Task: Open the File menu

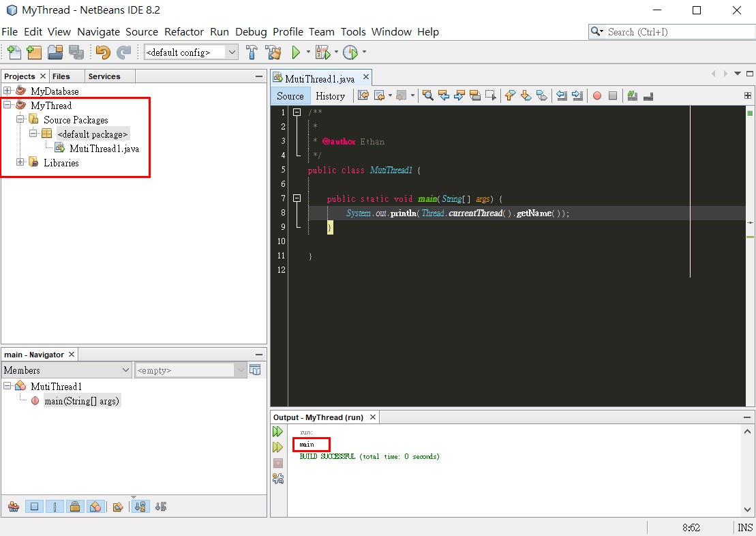Action: pos(10,32)
